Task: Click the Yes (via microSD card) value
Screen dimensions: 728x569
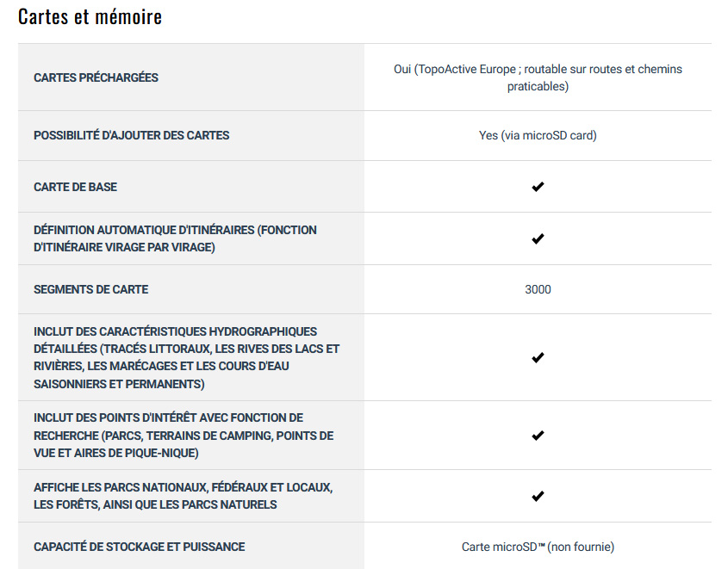Action: click(x=538, y=135)
